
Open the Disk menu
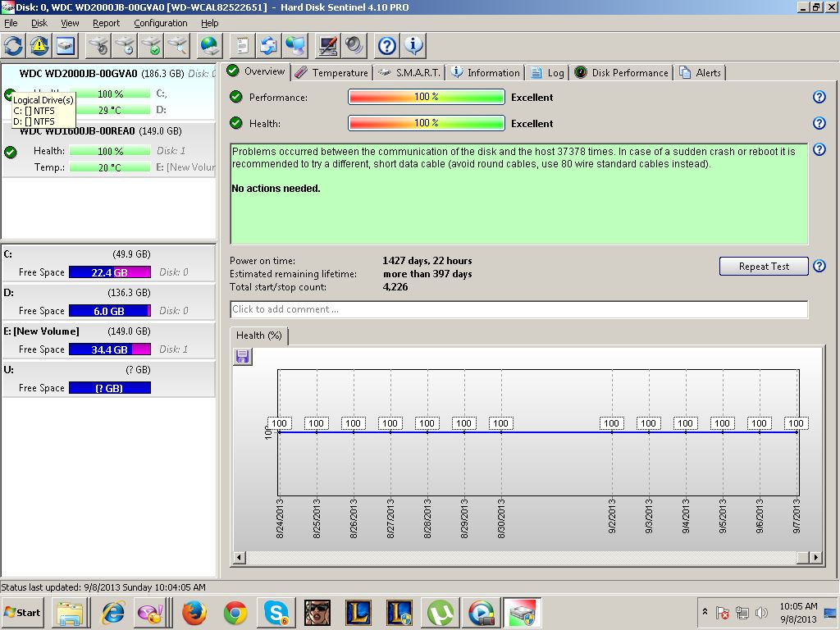tap(39, 23)
